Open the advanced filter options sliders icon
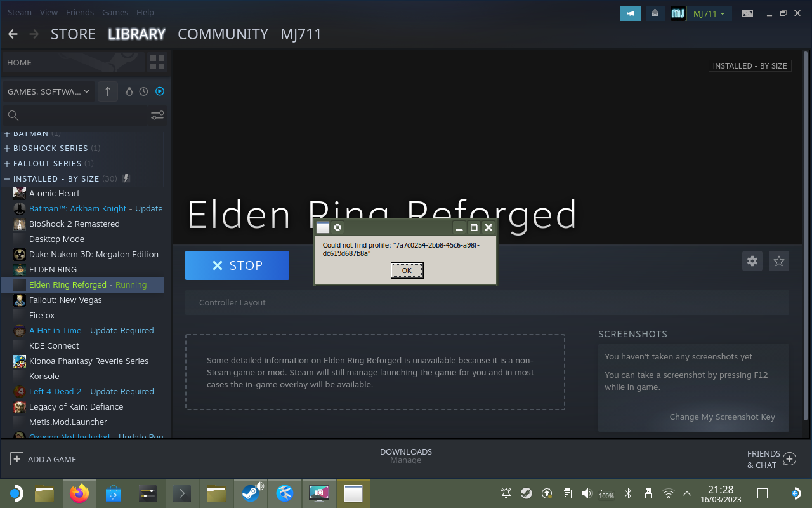The image size is (812, 508). pyautogui.click(x=157, y=116)
